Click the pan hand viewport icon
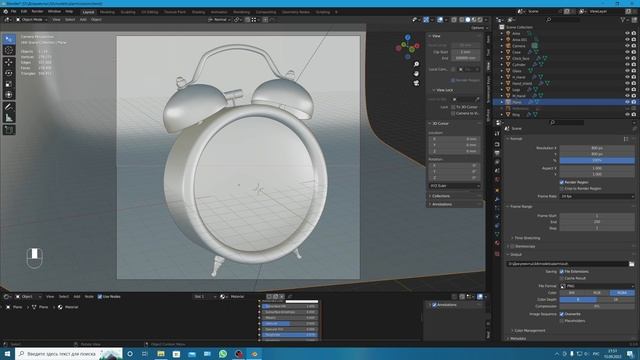This screenshot has height=360, width=640. click(x=416, y=74)
